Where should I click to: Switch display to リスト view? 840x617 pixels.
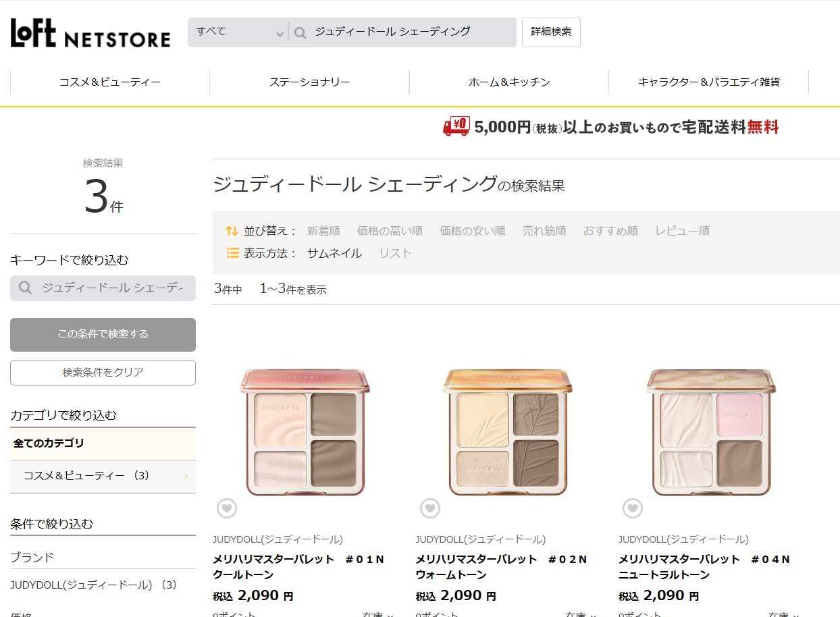[x=395, y=253]
